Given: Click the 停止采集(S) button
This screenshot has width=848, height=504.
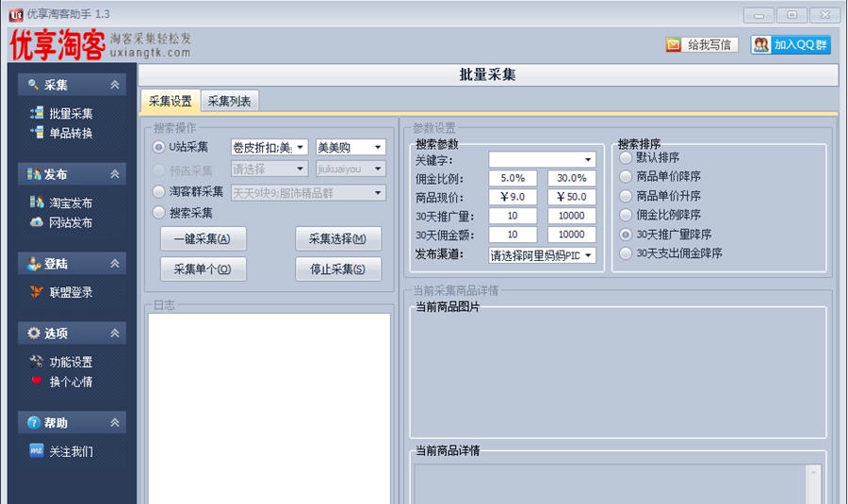Looking at the screenshot, I should tap(338, 268).
